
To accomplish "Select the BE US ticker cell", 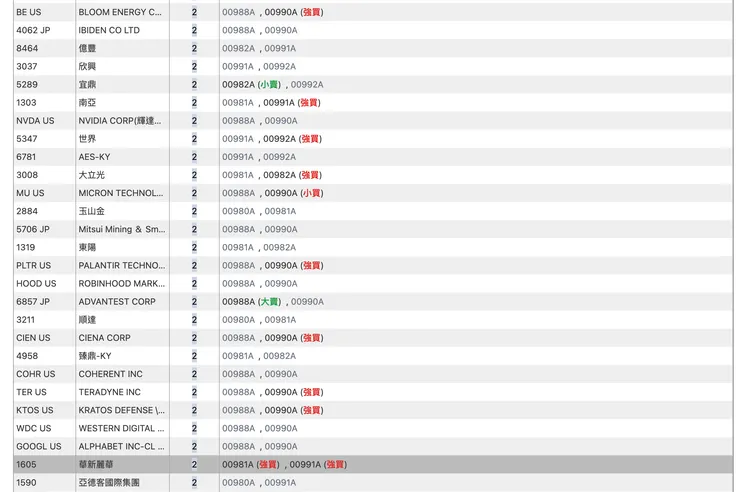I will (x=29, y=12).
